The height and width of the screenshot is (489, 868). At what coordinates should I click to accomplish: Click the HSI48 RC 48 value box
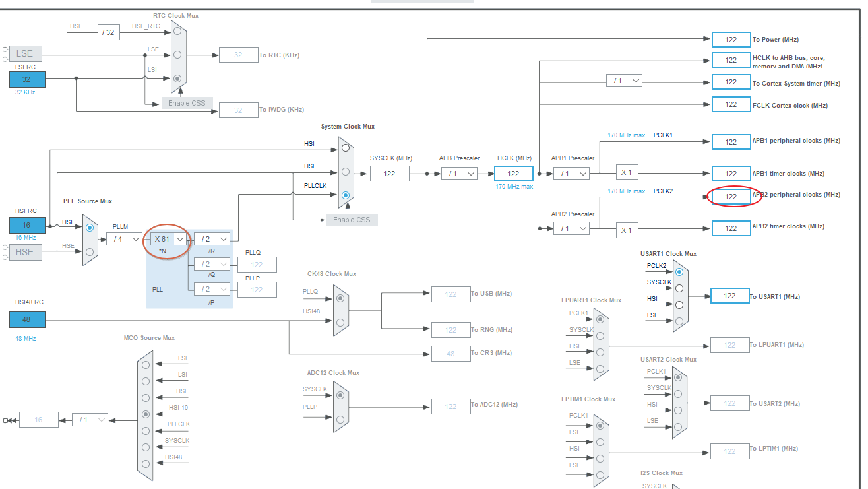coord(27,320)
